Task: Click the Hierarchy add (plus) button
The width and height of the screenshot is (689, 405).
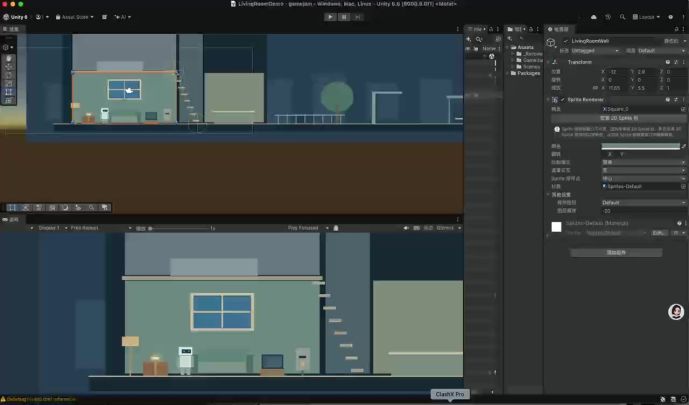Action: click(x=469, y=39)
